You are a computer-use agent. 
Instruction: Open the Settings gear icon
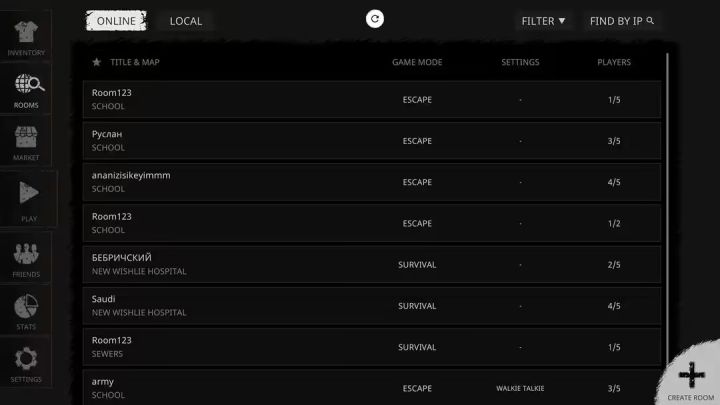point(26,359)
